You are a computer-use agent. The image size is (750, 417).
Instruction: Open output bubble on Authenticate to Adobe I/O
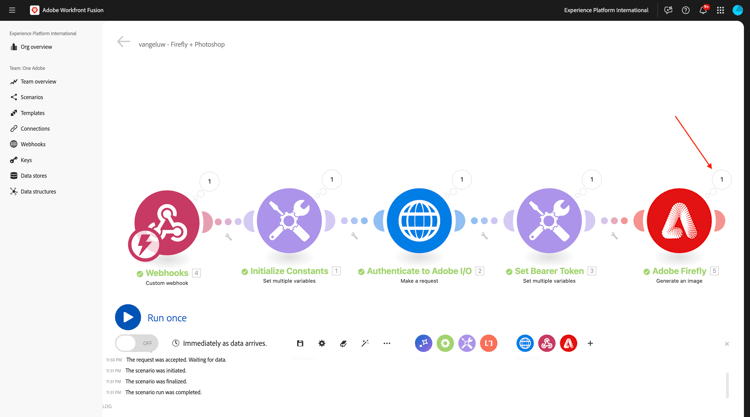point(462,179)
